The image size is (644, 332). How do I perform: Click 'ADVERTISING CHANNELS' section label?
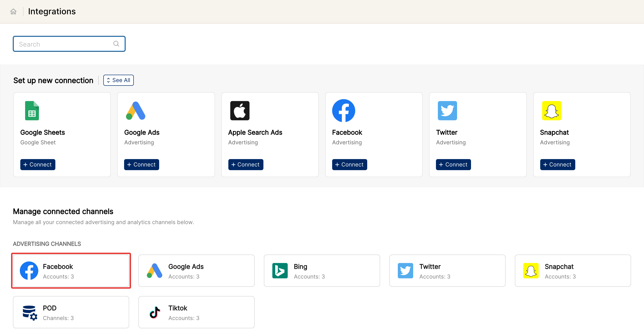pos(47,244)
